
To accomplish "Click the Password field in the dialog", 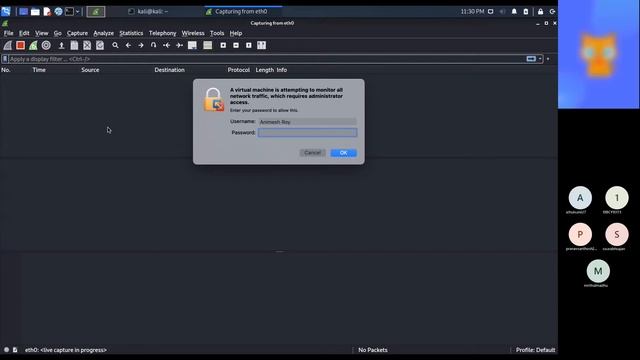I will coord(307,133).
